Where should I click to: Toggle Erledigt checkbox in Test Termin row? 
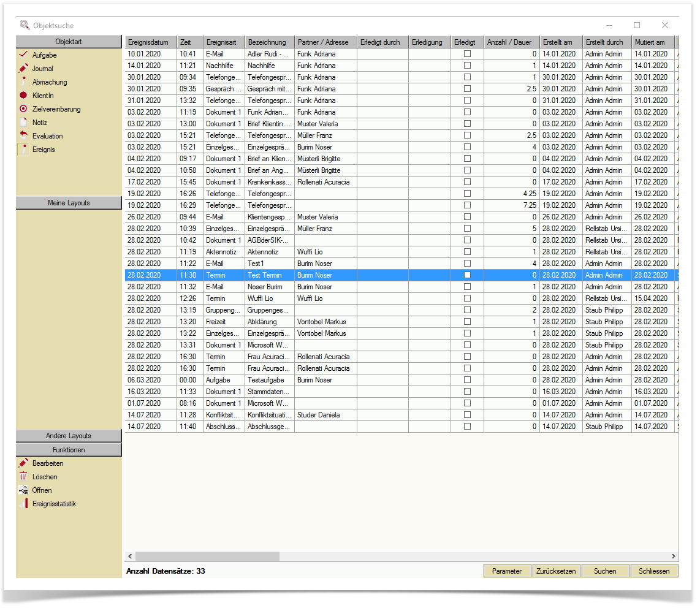click(468, 275)
